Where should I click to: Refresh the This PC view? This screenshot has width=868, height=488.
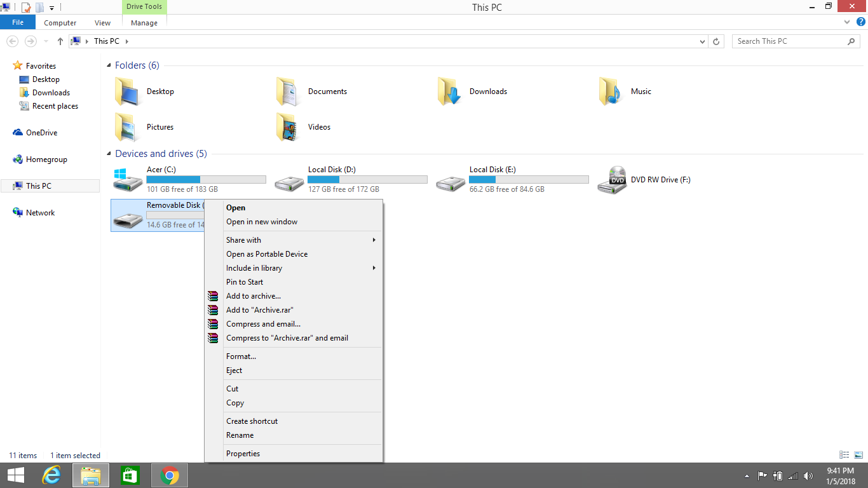click(717, 41)
